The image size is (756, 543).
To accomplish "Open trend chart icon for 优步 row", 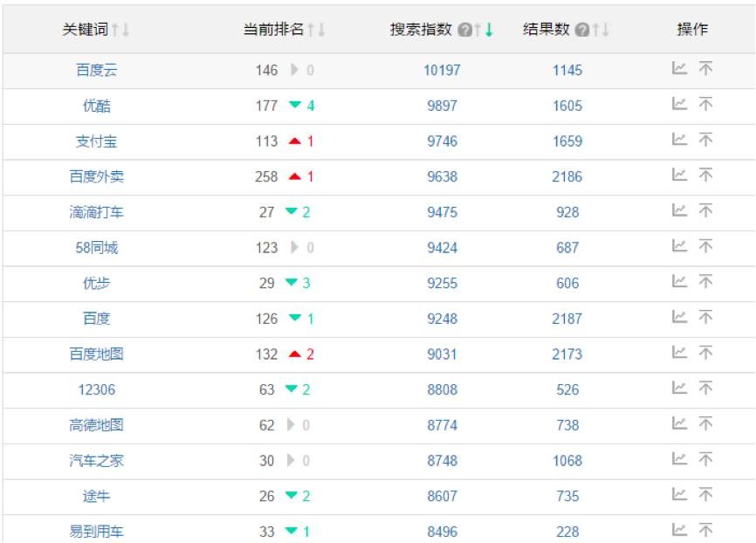I will [679, 281].
